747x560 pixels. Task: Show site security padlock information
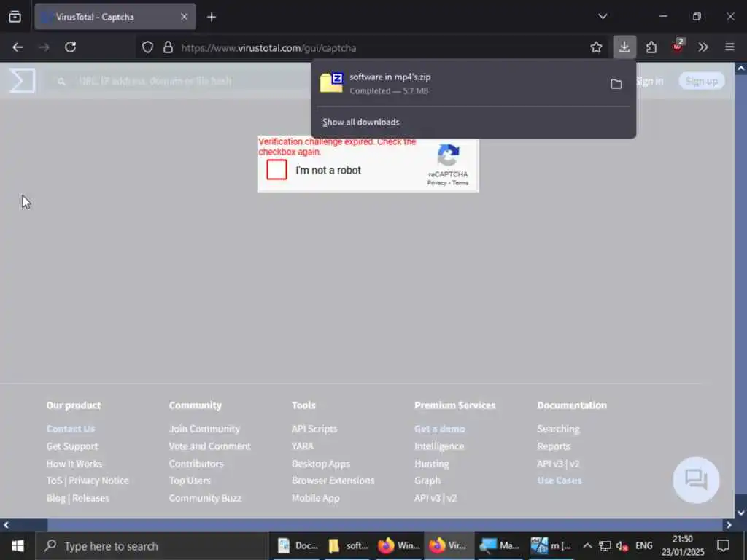169,47
